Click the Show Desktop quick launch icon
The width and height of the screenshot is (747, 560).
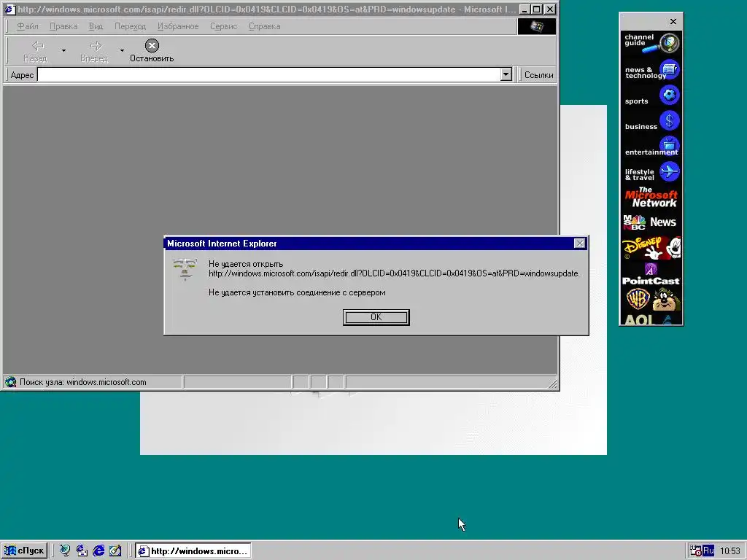coord(115,551)
